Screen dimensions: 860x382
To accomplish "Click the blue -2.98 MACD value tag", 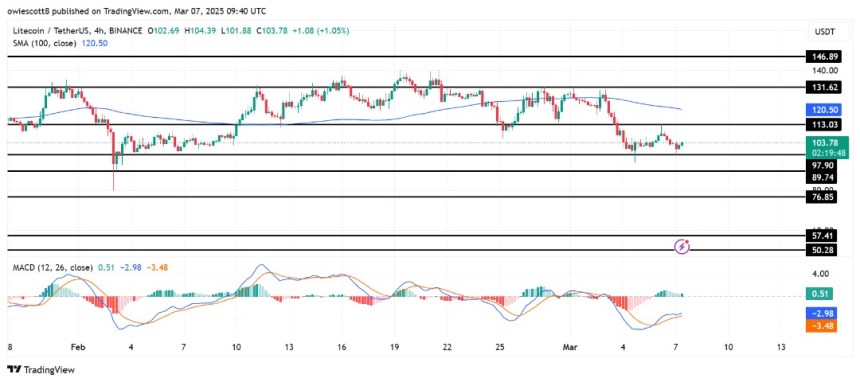I will coord(821,313).
